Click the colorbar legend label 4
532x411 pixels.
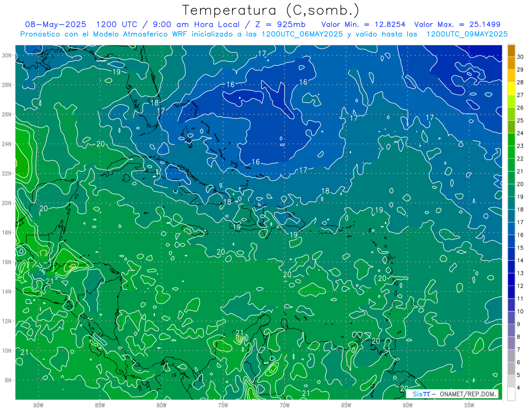(519, 388)
